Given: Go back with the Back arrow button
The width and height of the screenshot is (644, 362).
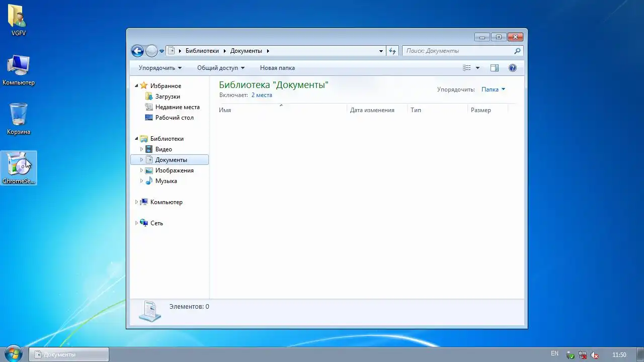Looking at the screenshot, I should (137, 51).
